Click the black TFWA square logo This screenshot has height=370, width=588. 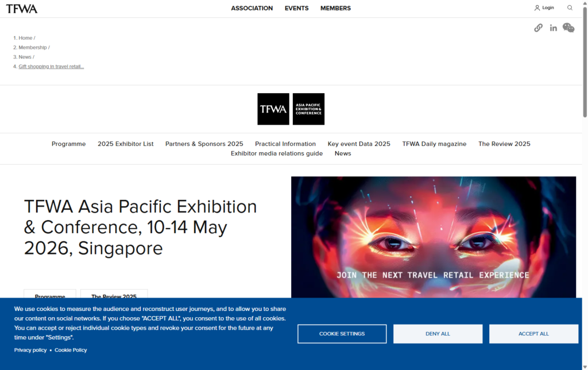tap(273, 109)
